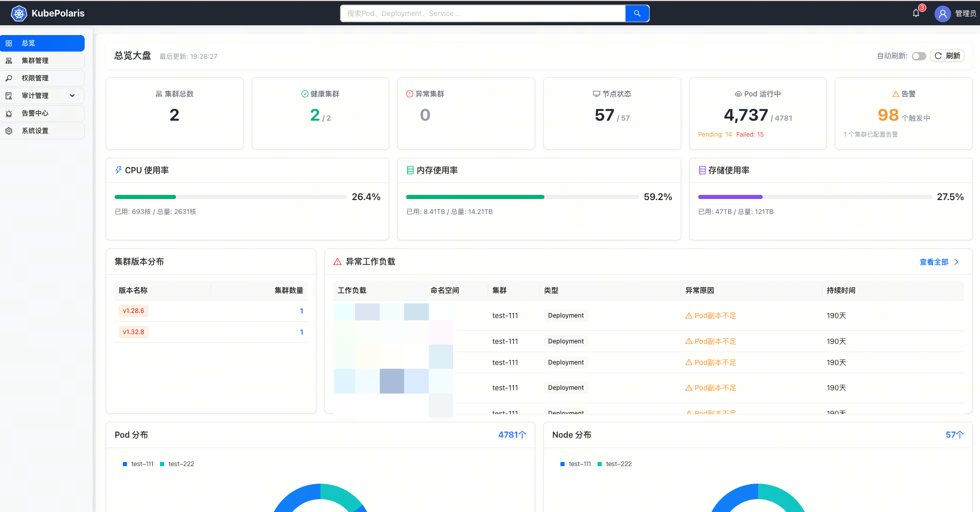Click the 57个 link in Node 分布
This screenshot has height=512, width=980.
pyautogui.click(x=954, y=435)
